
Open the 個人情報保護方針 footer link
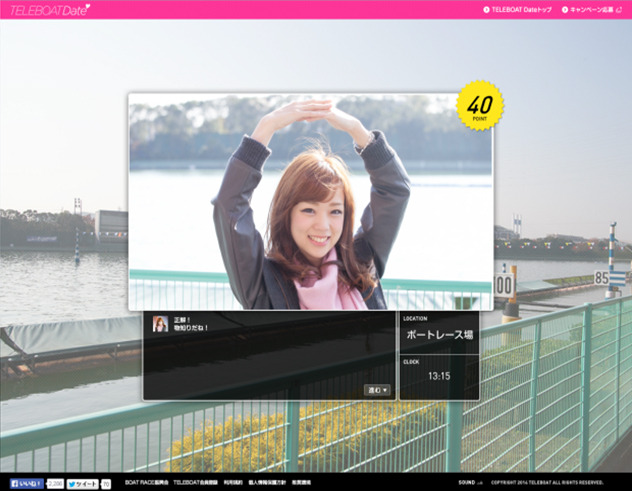[267, 483]
